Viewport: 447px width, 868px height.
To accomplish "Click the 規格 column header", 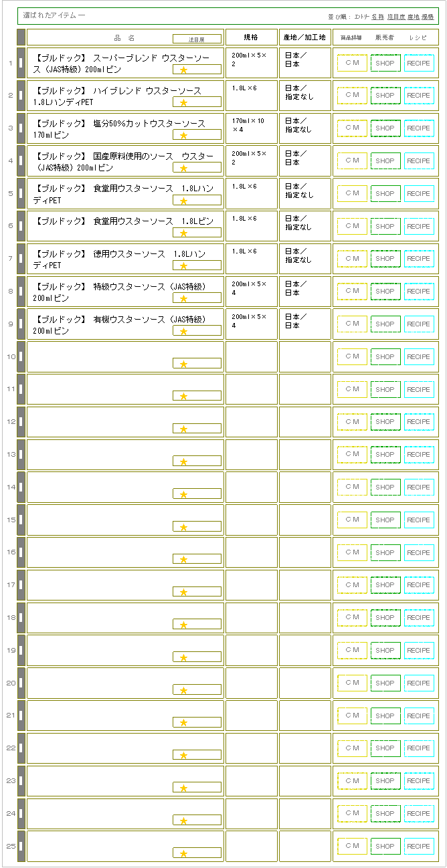I will (x=251, y=37).
